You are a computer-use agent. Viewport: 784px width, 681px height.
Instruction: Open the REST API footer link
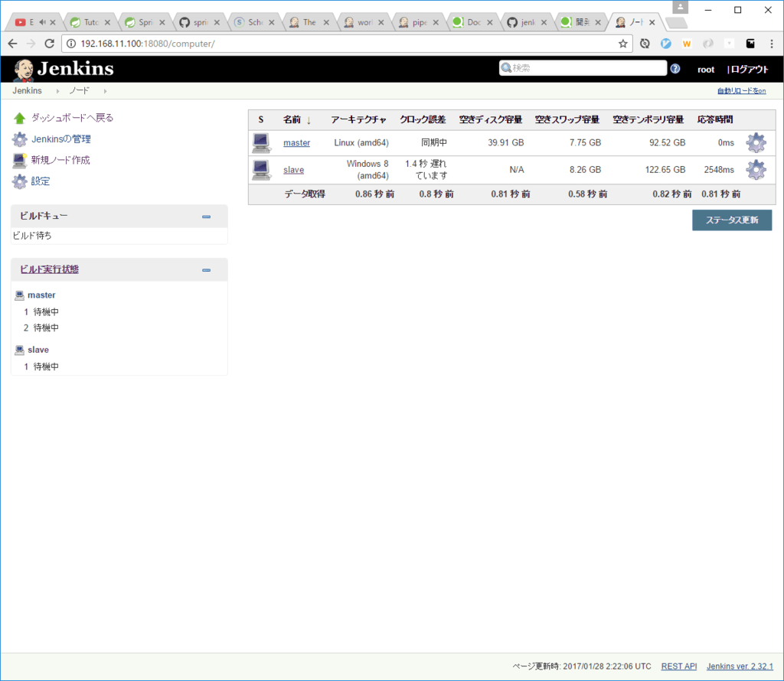[678, 666]
